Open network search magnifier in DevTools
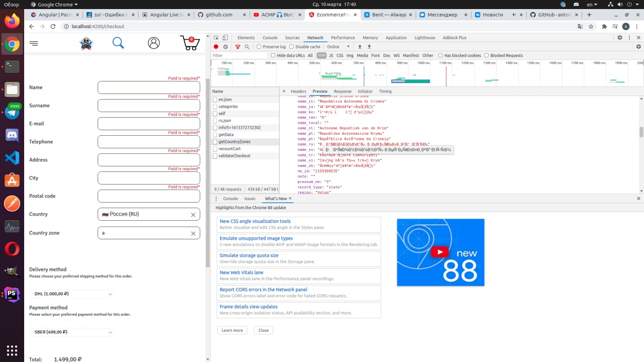Image resolution: width=644 pixels, height=362 pixels. 247,47
